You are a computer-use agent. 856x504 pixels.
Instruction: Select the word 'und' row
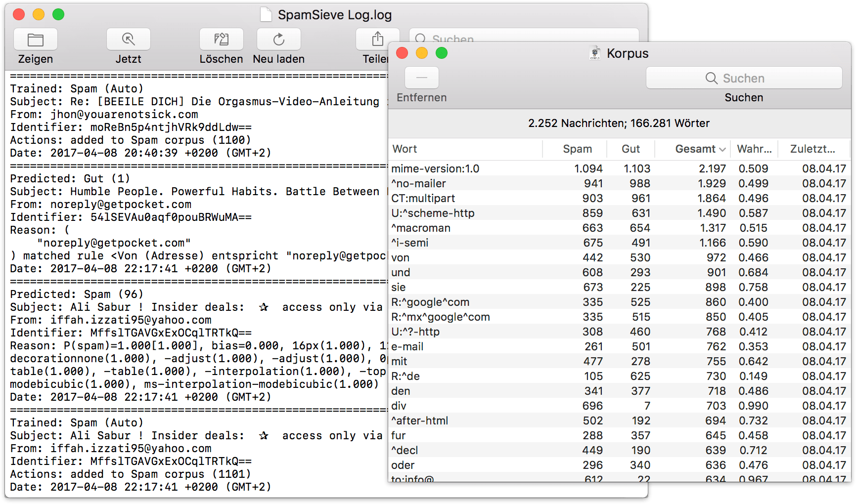[619, 272]
